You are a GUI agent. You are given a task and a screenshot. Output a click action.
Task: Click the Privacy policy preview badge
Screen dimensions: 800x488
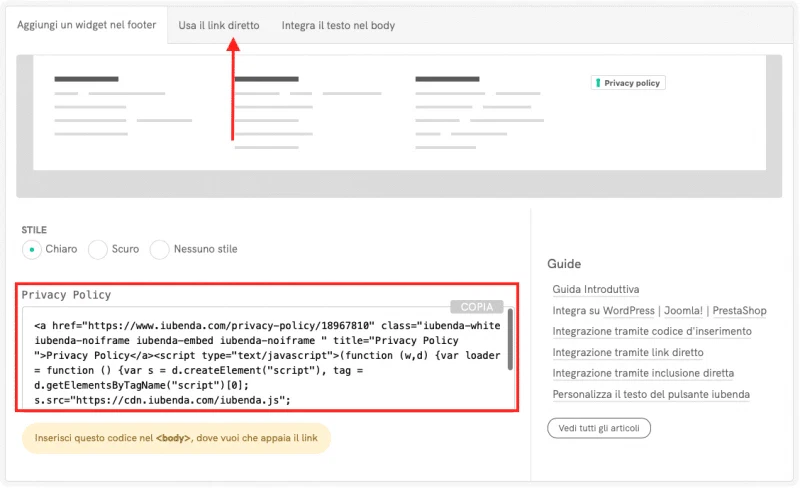[628, 83]
